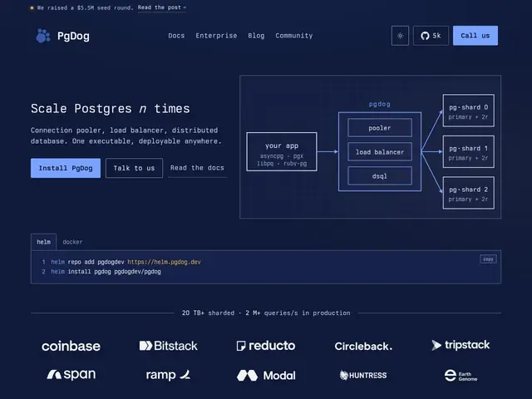Click the Scale Postgres n times heading
Image resolution: width=532 pixels, height=399 pixels.
coord(111,109)
